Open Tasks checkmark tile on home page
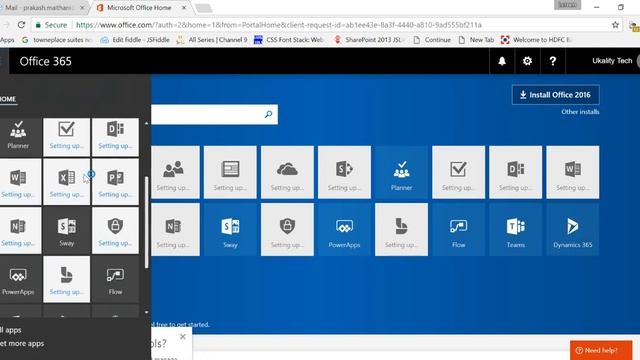This screenshot has height=360, width=640. (459, 172)
